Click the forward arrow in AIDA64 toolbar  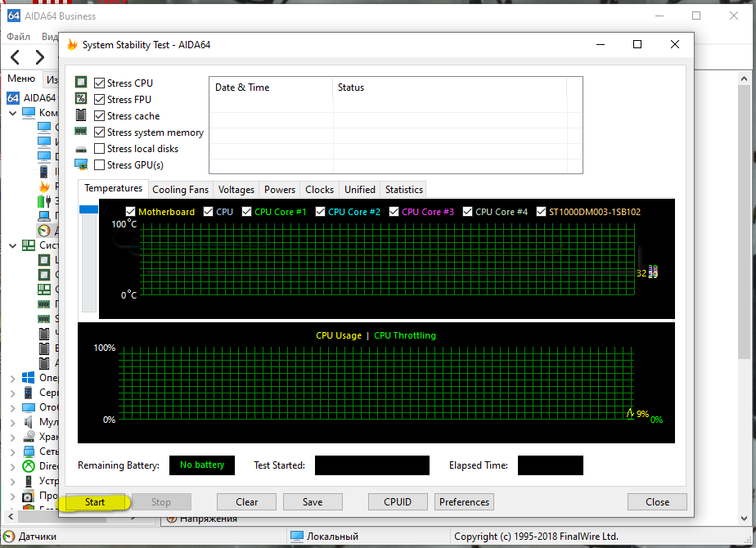point(39,56)
